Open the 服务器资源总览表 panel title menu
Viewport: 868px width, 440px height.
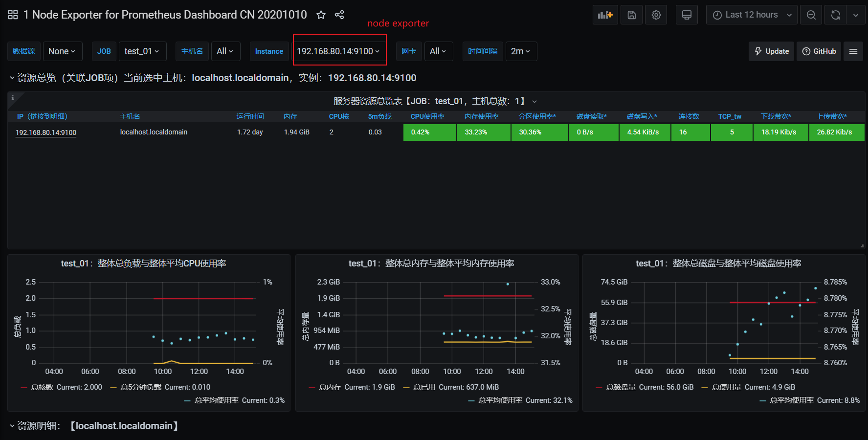(435, 101)
